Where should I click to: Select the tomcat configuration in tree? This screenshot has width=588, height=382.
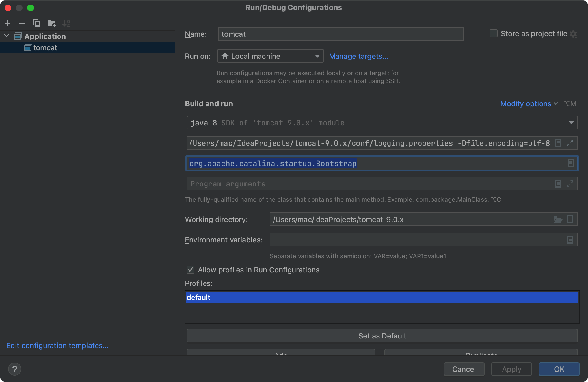(45, 48)
